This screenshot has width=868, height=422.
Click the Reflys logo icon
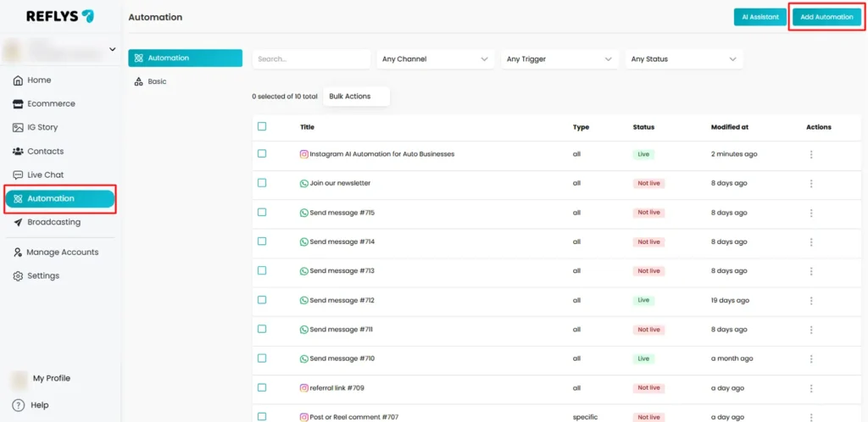pos(88,16)
